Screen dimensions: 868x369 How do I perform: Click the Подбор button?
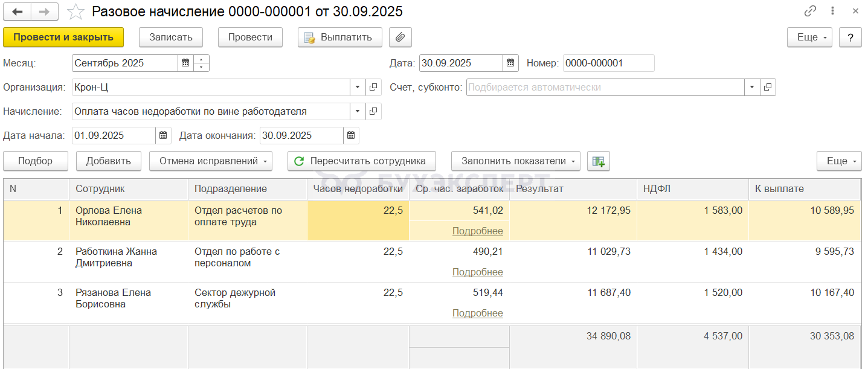click(35, 161)
